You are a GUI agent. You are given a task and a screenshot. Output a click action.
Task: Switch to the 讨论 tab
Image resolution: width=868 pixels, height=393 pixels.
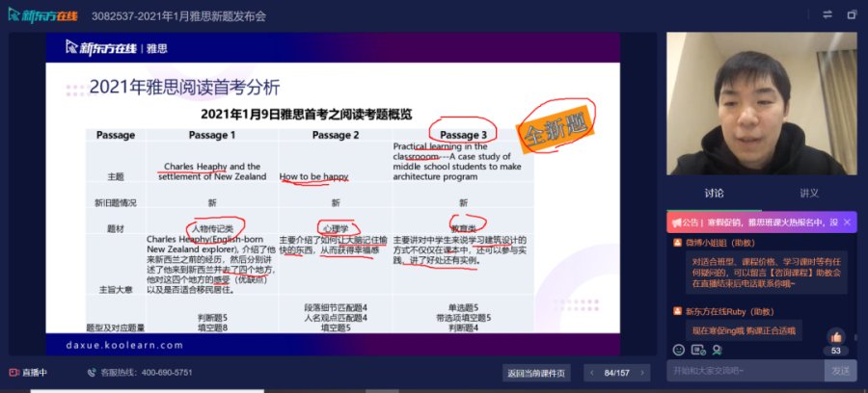[716, 194]
